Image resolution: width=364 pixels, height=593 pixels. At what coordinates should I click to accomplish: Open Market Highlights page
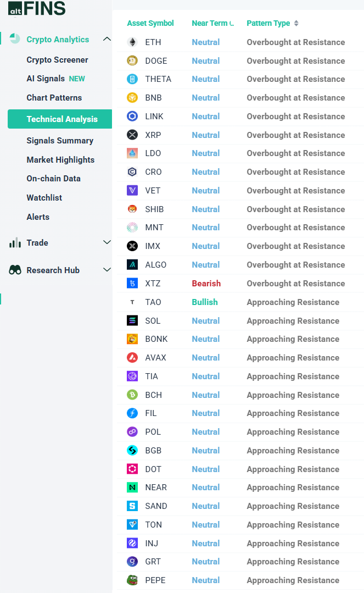tap(60, 159)
